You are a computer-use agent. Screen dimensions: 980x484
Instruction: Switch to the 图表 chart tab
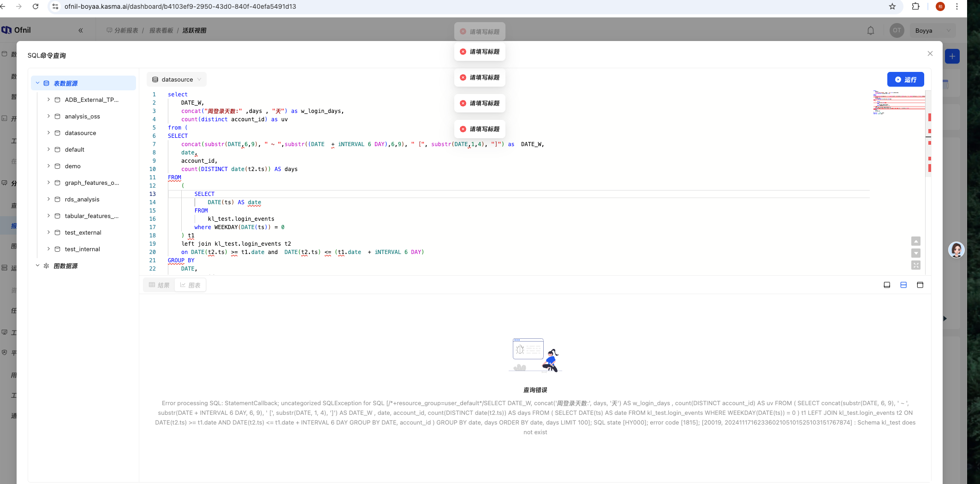[190, 285]
